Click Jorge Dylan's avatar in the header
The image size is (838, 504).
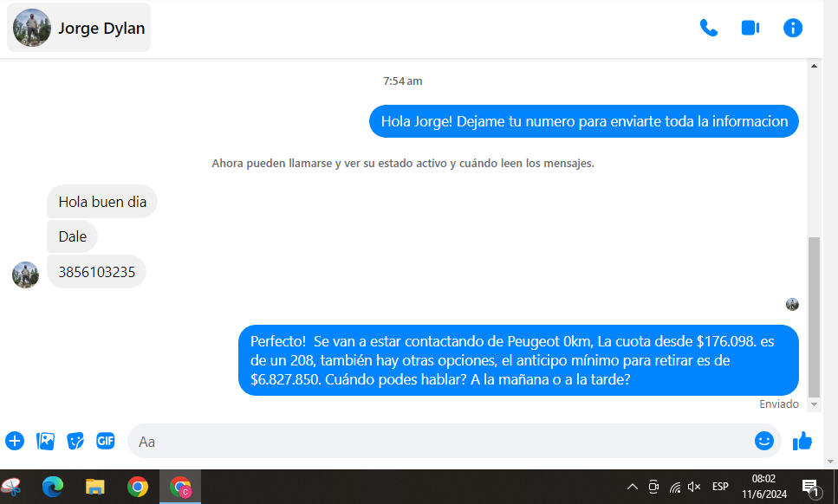(31, 28)
